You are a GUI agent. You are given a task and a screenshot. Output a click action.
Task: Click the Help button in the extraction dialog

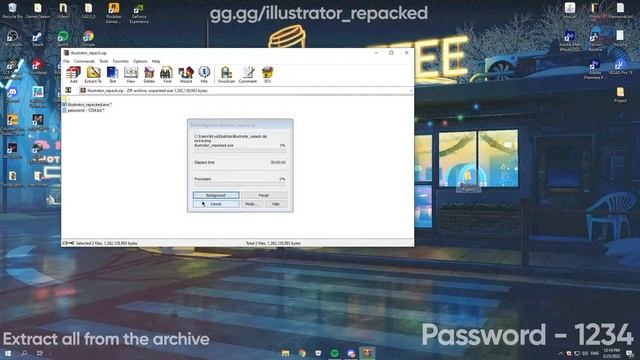click(276, 204)
